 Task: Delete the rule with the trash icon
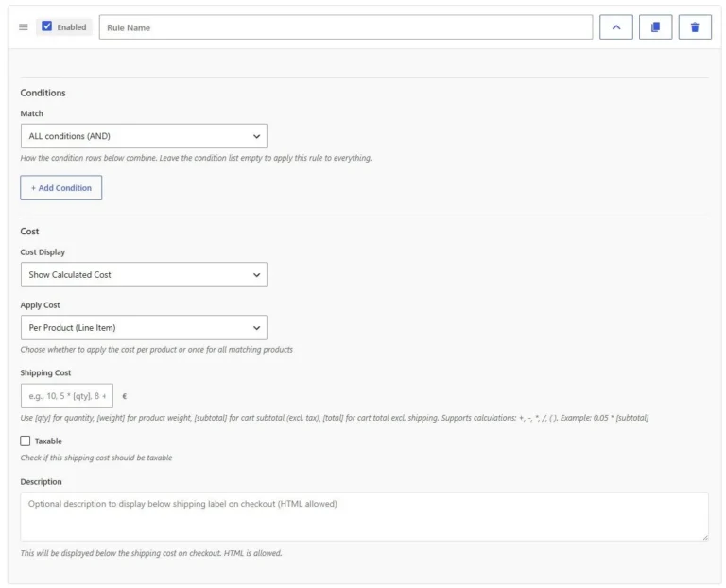tap(695, 27)
